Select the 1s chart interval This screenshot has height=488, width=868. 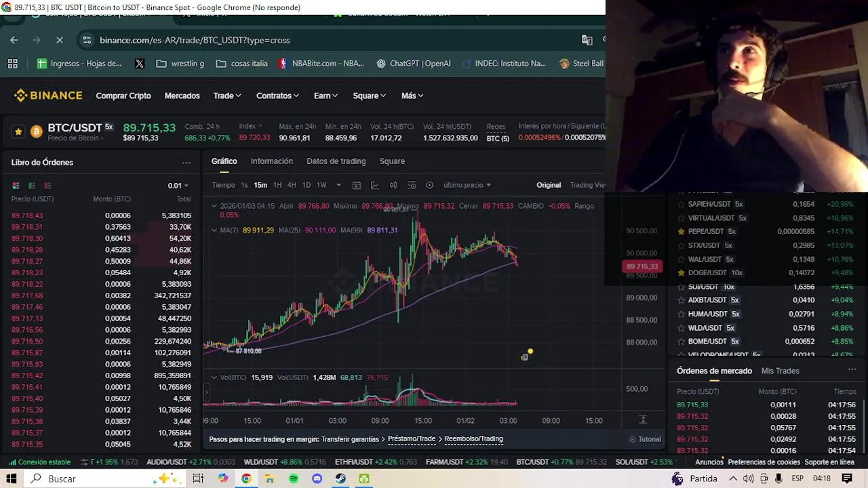pos(244,185)
